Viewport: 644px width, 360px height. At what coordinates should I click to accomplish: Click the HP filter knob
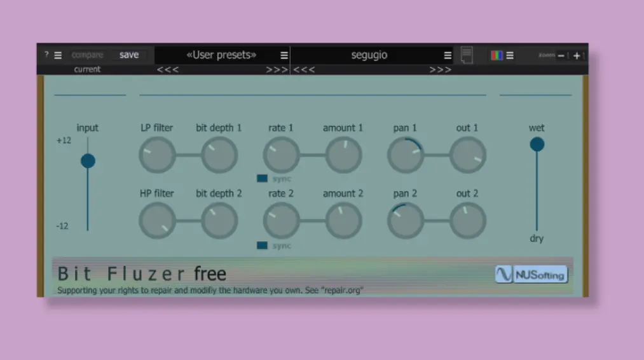[157, 221]
